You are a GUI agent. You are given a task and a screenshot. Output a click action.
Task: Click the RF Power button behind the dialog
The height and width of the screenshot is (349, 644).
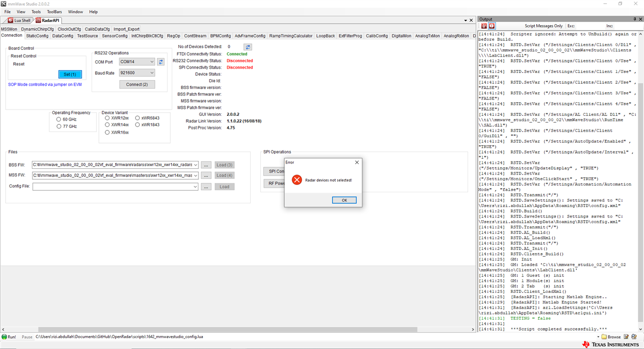point(274,183)
